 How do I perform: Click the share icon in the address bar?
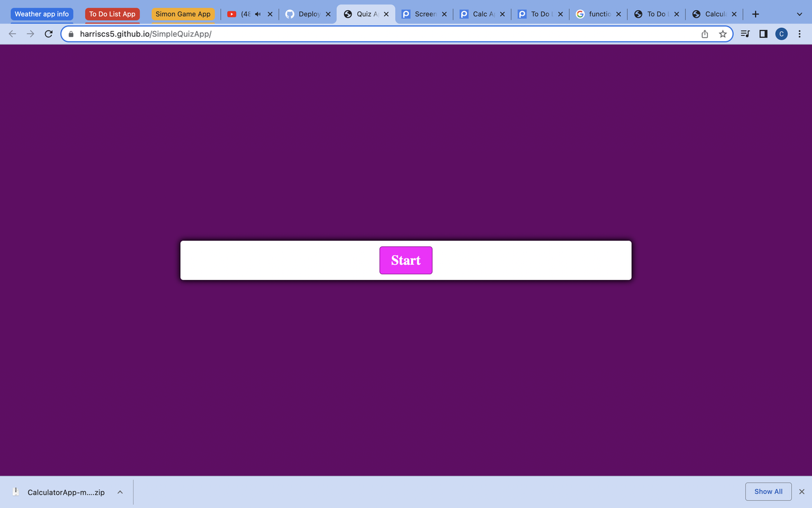(704, 34)
